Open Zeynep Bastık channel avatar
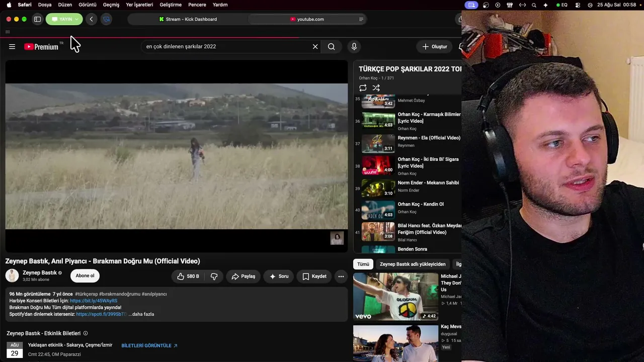The height and width of the screenshot is (362, 644). [12, 276]
